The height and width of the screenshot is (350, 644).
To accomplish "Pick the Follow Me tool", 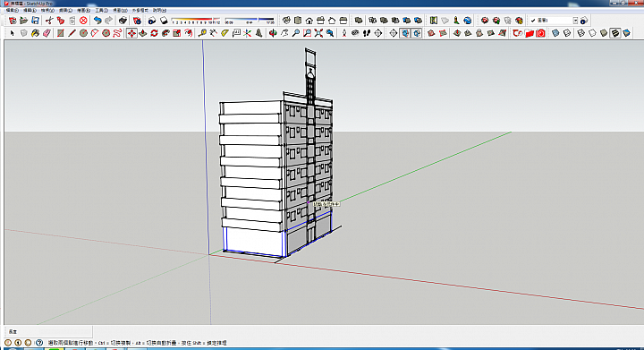I will [x=165, y=33].
